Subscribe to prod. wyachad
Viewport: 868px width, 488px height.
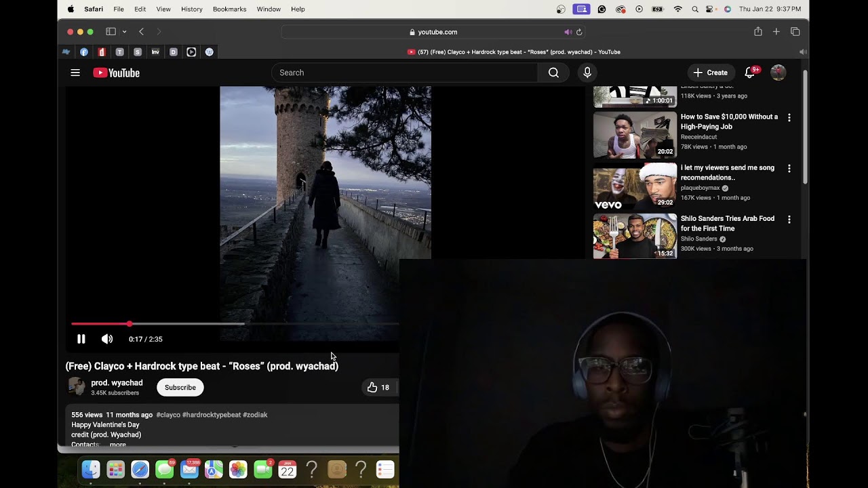click(180, 388)
